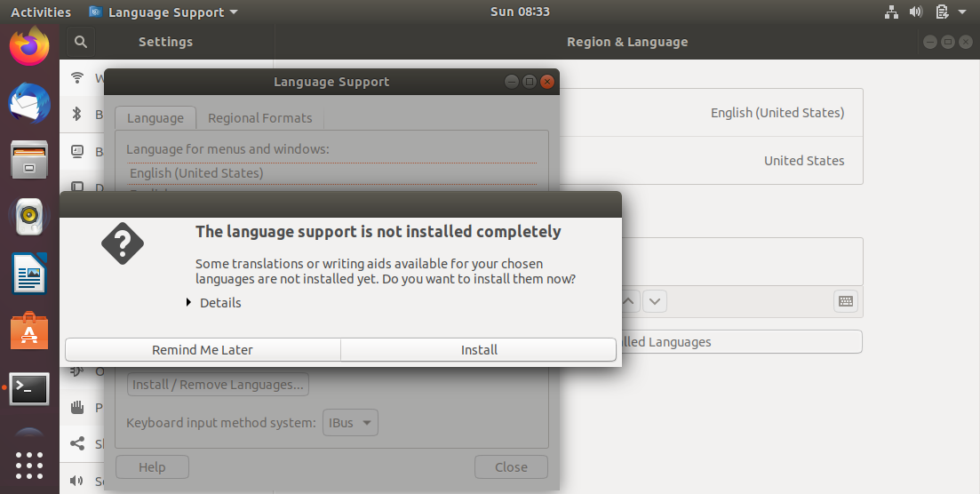
Task: Launch Thunderbird mail from the dock
Action: coord(29,103)
